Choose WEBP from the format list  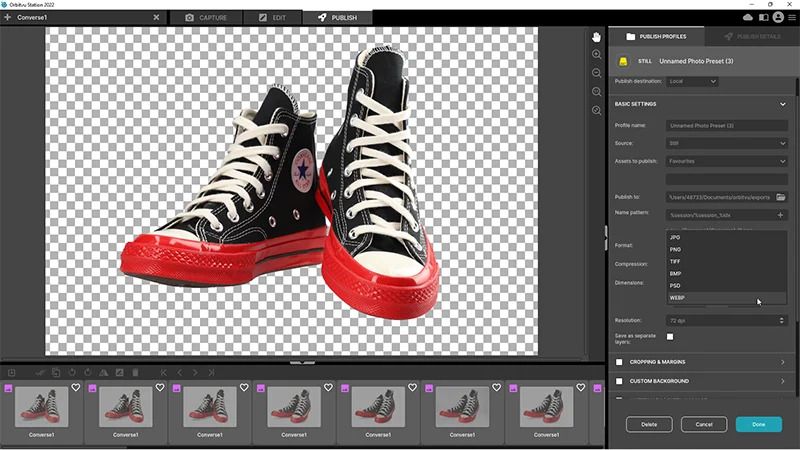(678, 298)
